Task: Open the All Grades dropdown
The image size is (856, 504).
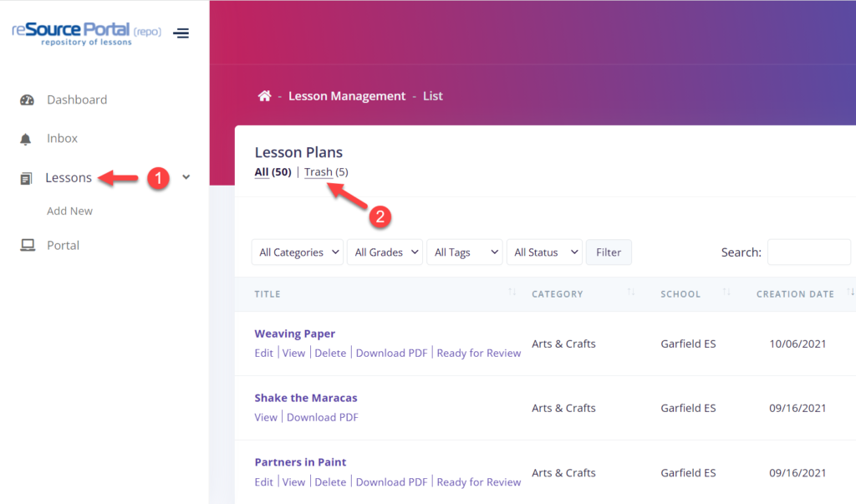Action: (385, 252)
